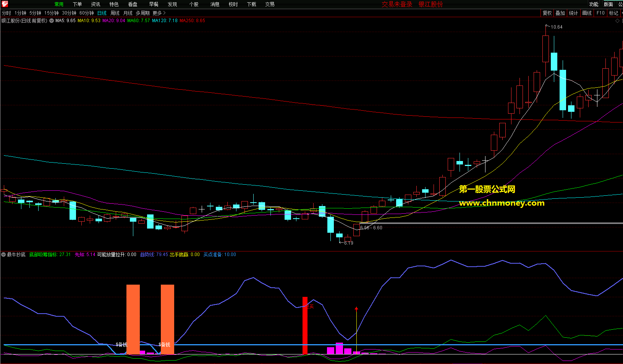Click the 画线 draw line button
This screenshot has height=364, width=623.
[587, 13]
